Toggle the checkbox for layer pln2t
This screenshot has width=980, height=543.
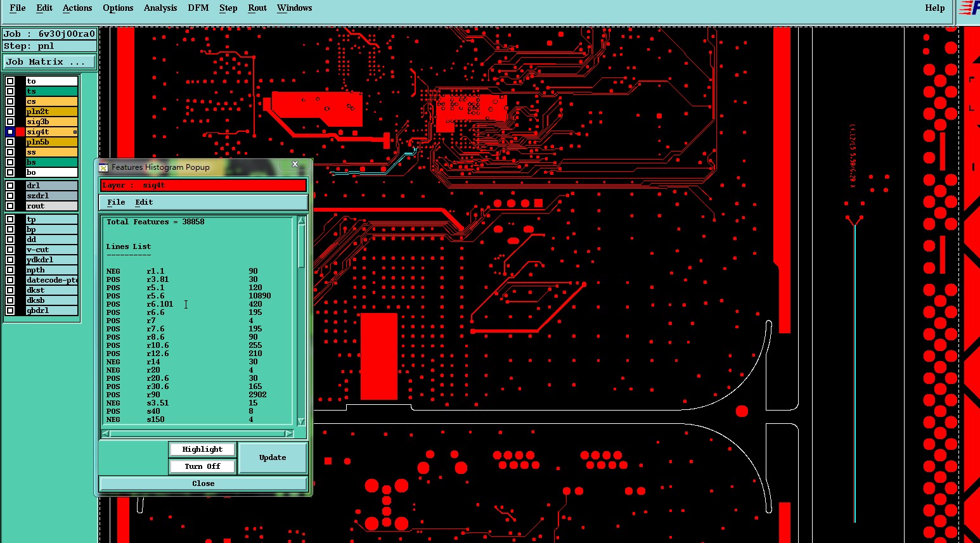(x=10, y=112)
